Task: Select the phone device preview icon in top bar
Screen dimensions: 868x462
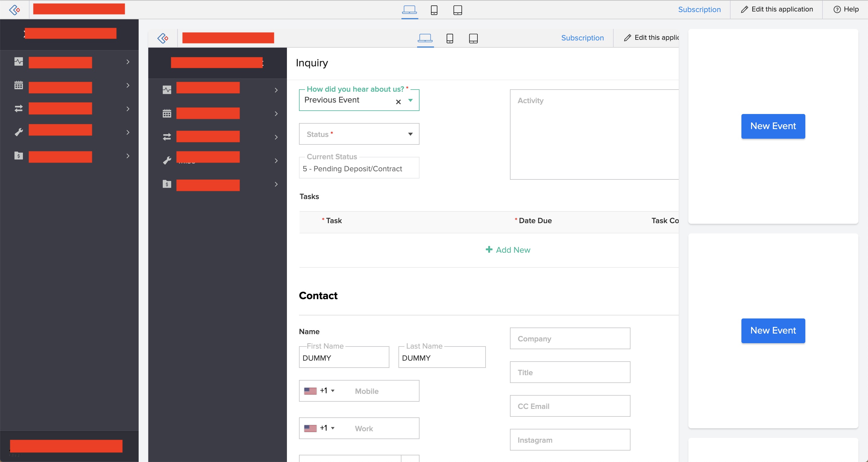Action: tap(434, 10)
